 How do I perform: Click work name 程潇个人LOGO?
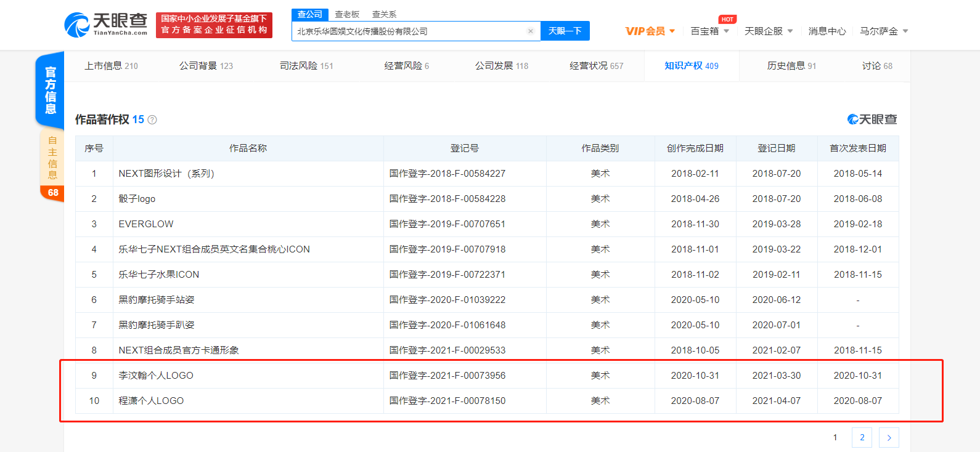151,401
